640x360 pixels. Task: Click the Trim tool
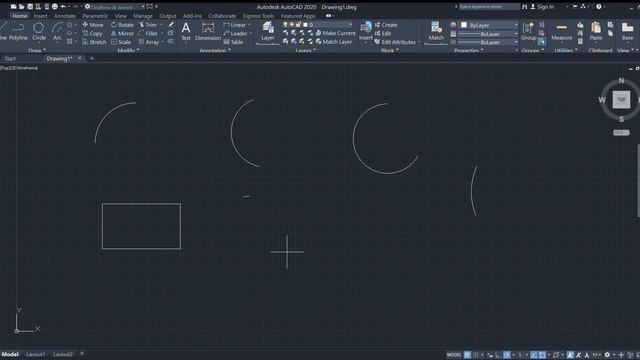click(148, 25)
